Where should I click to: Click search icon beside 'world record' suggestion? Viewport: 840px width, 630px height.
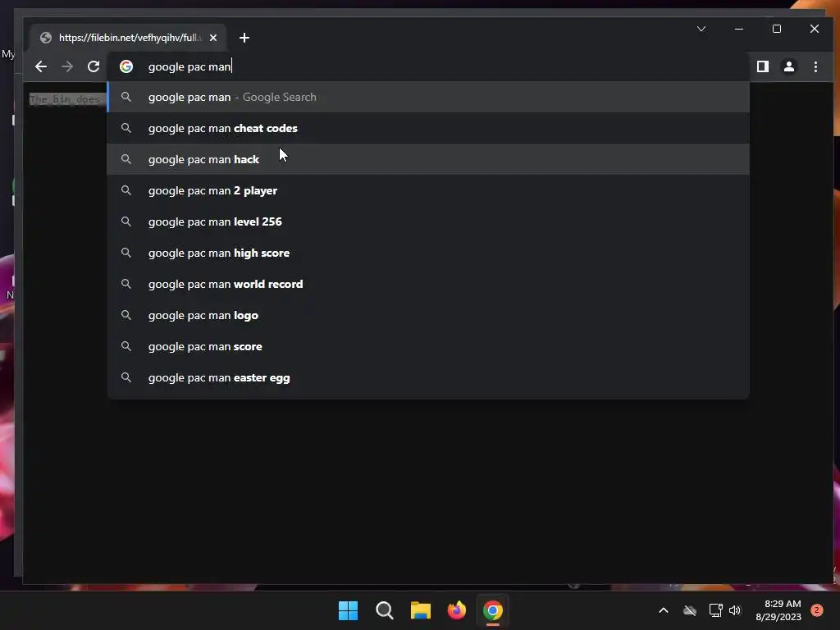click(126, 284)
